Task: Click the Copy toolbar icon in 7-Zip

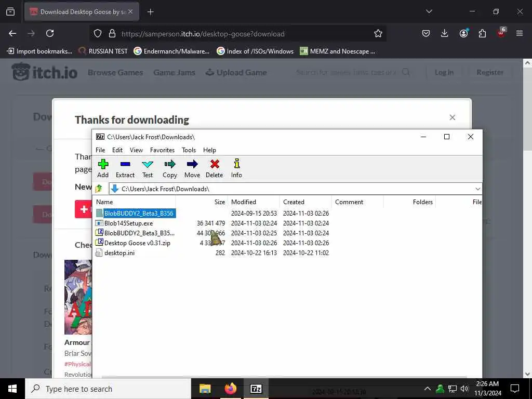Action: (170, 168)
